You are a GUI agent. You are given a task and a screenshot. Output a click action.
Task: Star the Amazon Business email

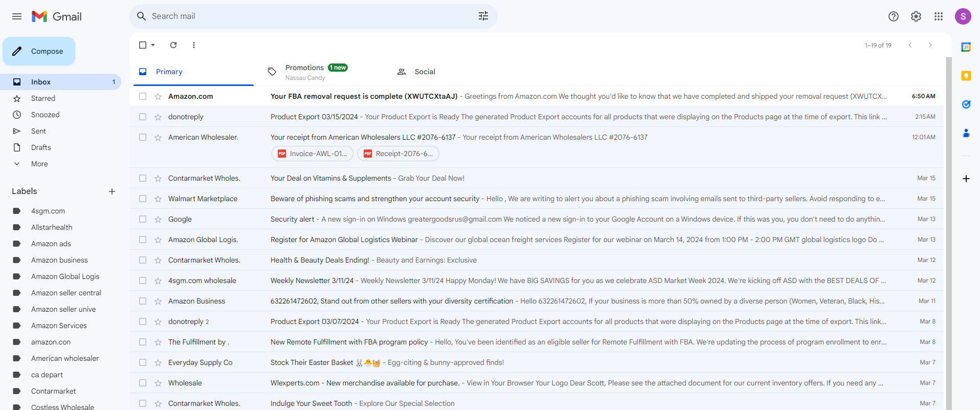pyautogui.click(x=158, y=301)
